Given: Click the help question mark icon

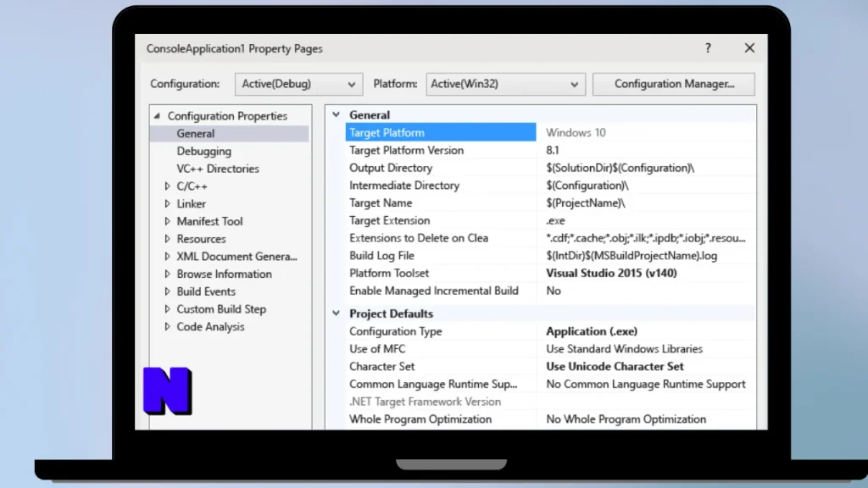Looking at the screenshot, I should 708,48.
